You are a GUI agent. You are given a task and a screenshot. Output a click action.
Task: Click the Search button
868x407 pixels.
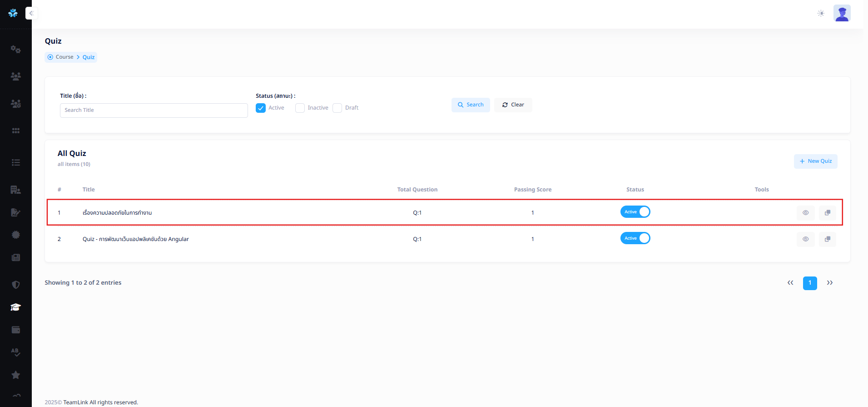pyautogui.click(x=471, y=105)
